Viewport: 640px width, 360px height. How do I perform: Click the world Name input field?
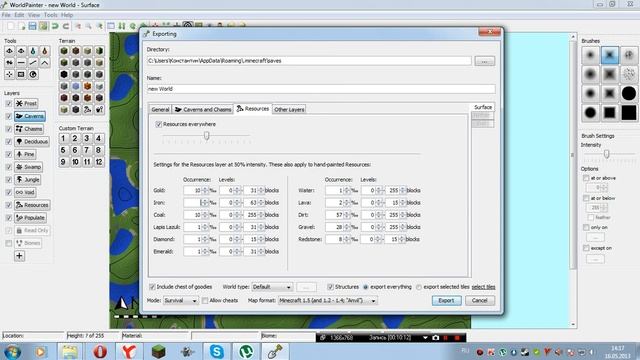[x=321, y=89]
